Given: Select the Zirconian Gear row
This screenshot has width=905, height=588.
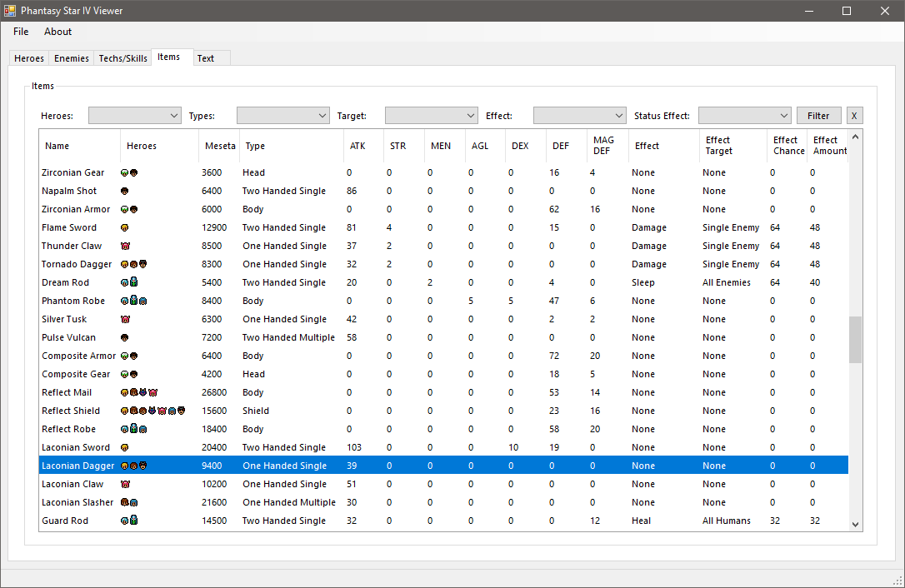Looking at the screenshot, I should [x=443, y=172].
